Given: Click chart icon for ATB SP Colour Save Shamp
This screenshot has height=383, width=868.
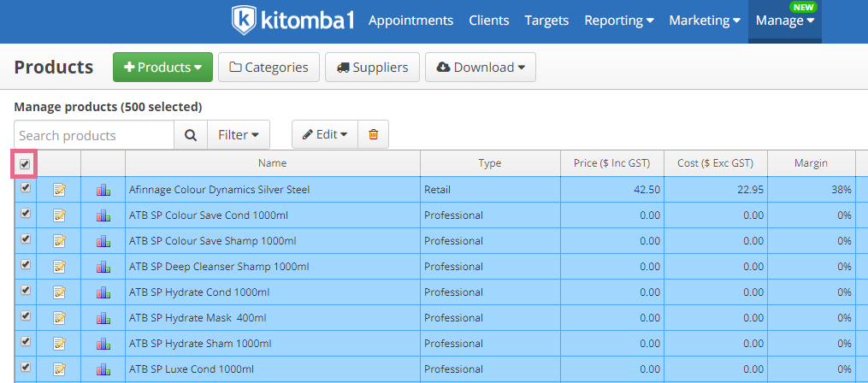Looking at the screenshot, I should 103,241.
